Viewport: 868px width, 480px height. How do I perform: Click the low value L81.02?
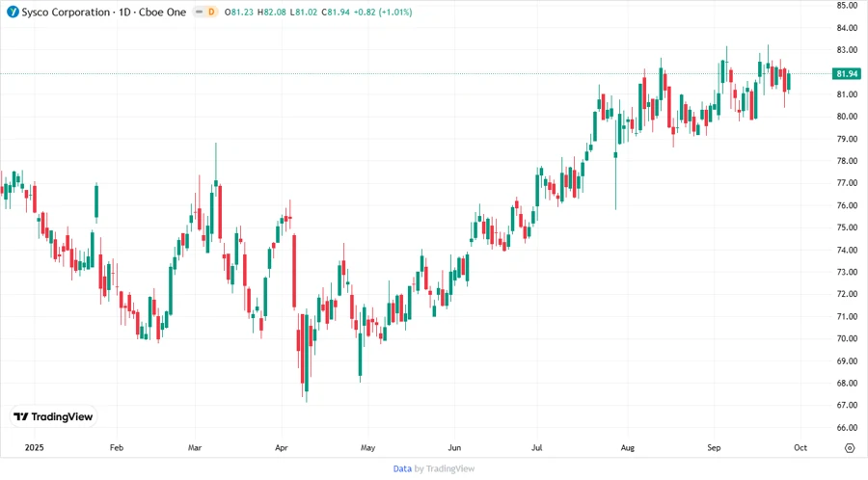click(304, 13)
